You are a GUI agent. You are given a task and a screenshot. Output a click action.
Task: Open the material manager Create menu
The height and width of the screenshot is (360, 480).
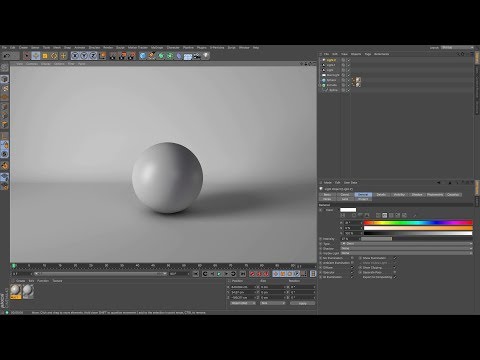[21, 281]
